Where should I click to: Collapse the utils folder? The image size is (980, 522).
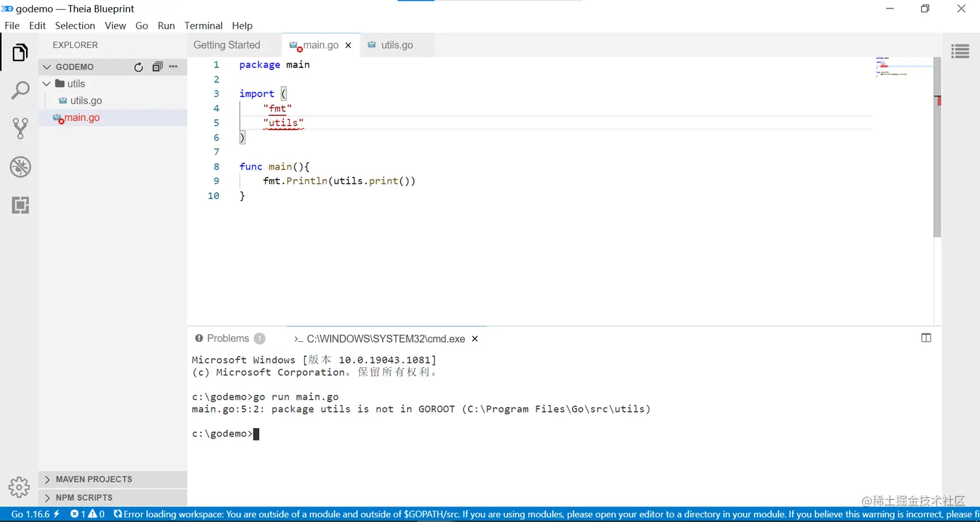point(46,84)
